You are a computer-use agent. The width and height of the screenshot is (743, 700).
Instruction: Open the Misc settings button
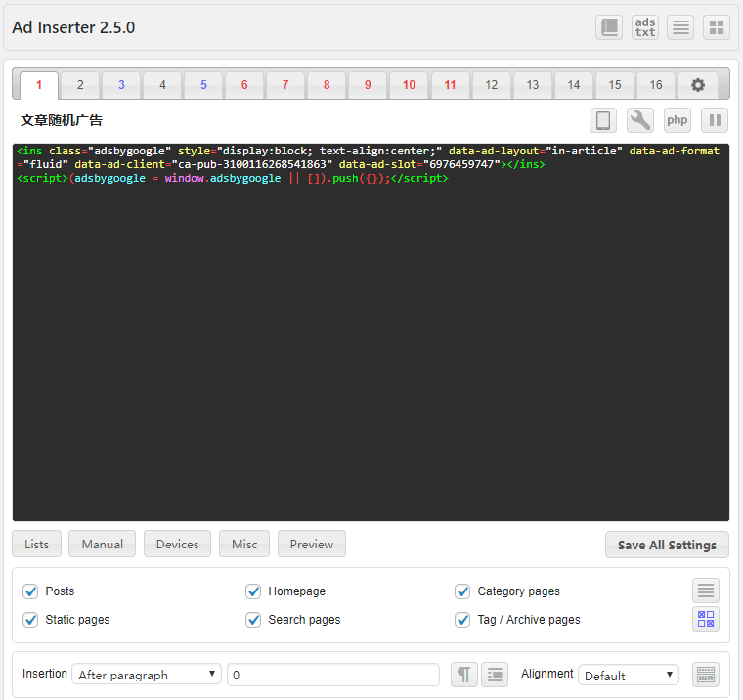point(244,545)
